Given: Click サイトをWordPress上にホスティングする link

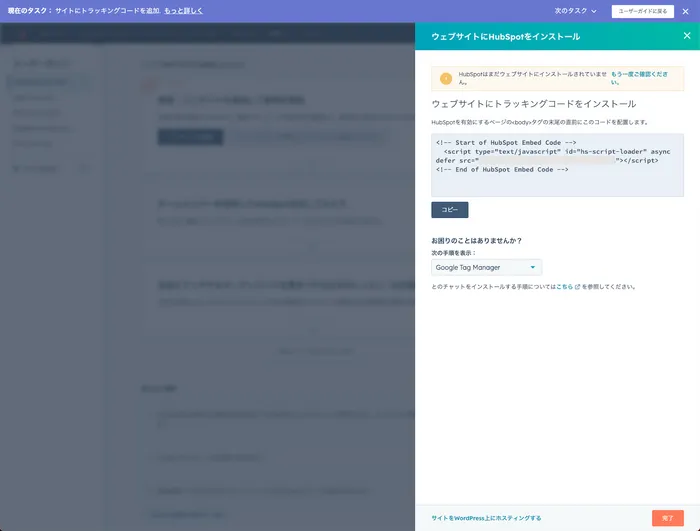Looking at the screenshot, I should (x=486, y=518).
